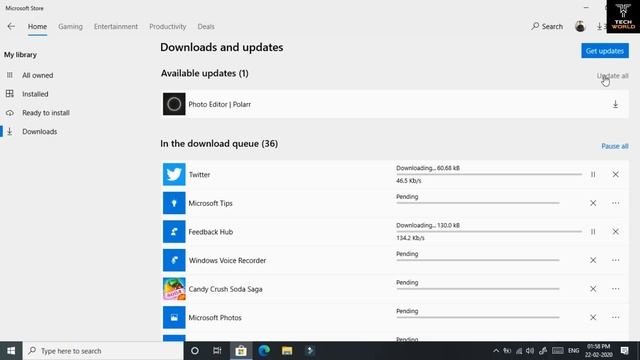Click the Update all link
640x360 pixels.
(613, 76)
